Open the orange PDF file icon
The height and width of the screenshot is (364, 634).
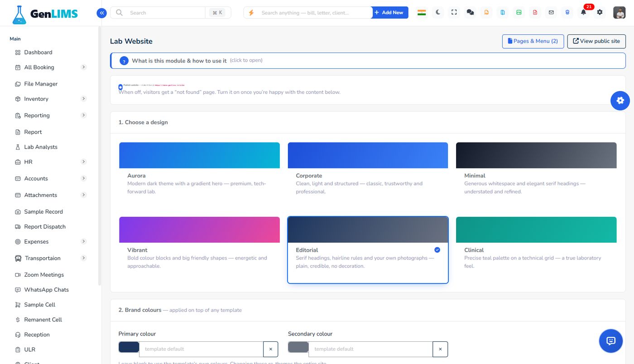point(486,13)
